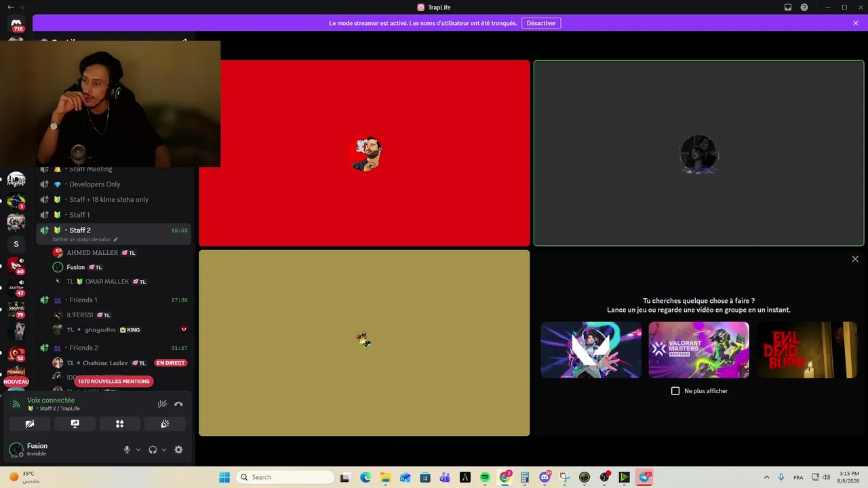Join the Friends 1 voice channel
This screenshot has height=488, width=868.
click(x=113, y=300)
